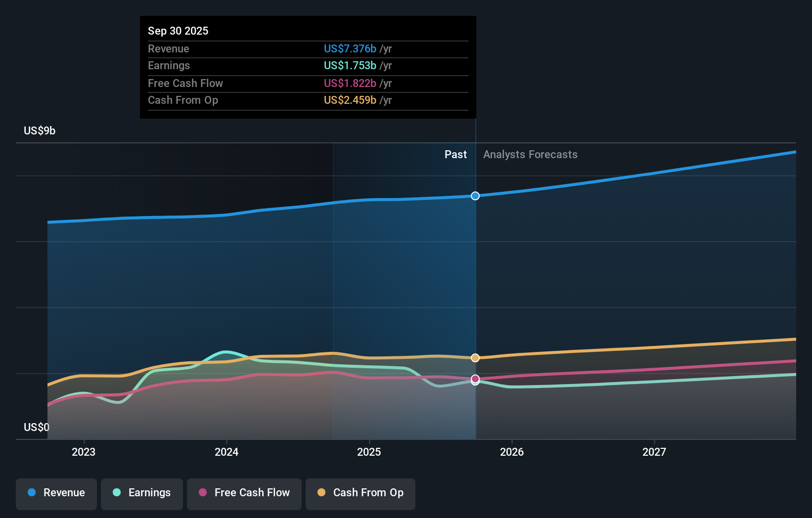
Task: Click the orange Cash From Op legend dot
Action: click(x=321, y=492)
